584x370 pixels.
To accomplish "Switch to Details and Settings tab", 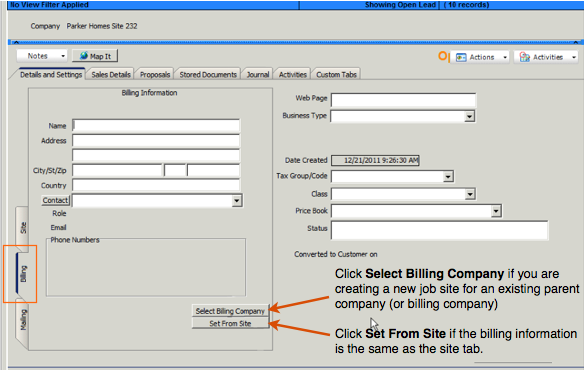I will [51, 75].
